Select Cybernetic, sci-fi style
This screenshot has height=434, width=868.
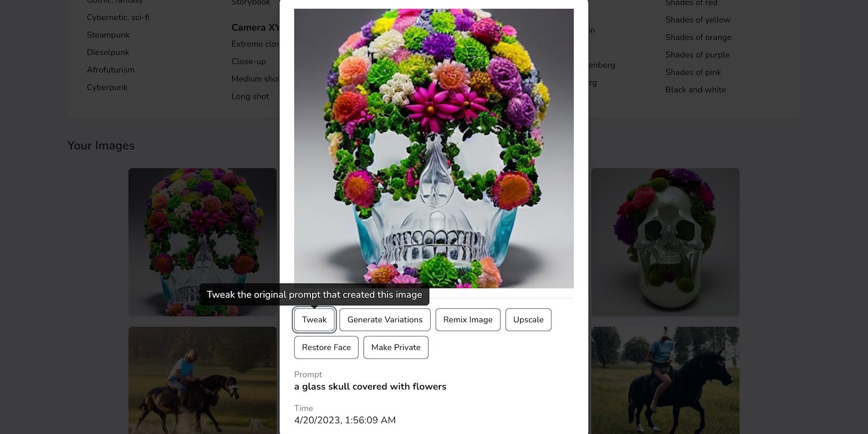pyautogui.click(x=118, y=17)
